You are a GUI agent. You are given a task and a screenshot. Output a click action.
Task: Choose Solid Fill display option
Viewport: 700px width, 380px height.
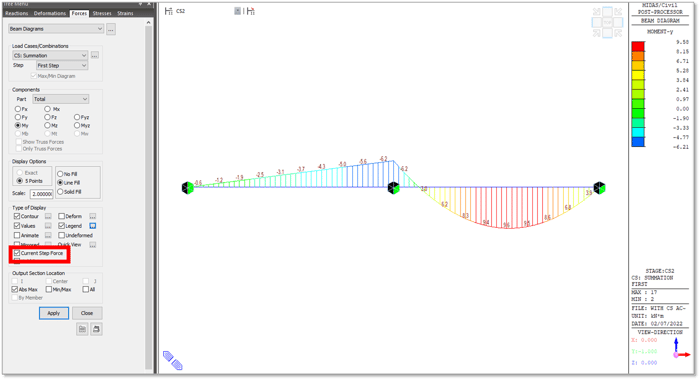click(60, 192)
